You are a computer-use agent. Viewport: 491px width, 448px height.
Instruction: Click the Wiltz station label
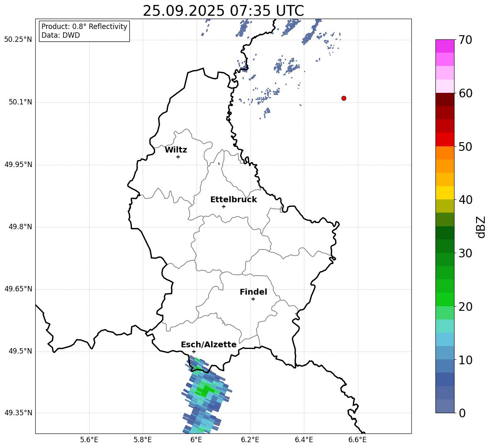click(176, 150)
